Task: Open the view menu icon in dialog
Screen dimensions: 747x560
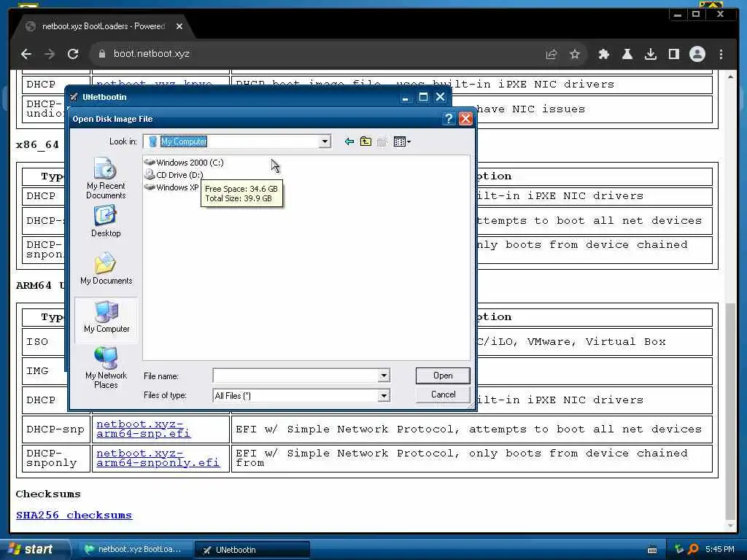Action: coord(402,141)
